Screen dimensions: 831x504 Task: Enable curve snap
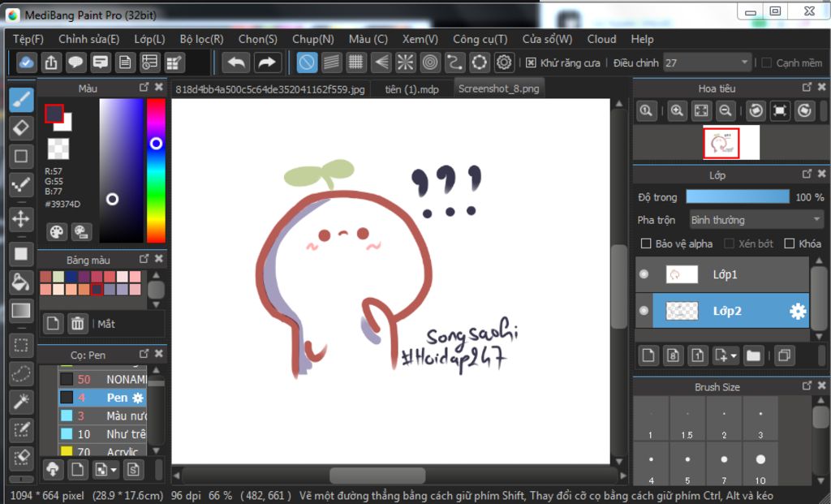(x=454, y=62)
